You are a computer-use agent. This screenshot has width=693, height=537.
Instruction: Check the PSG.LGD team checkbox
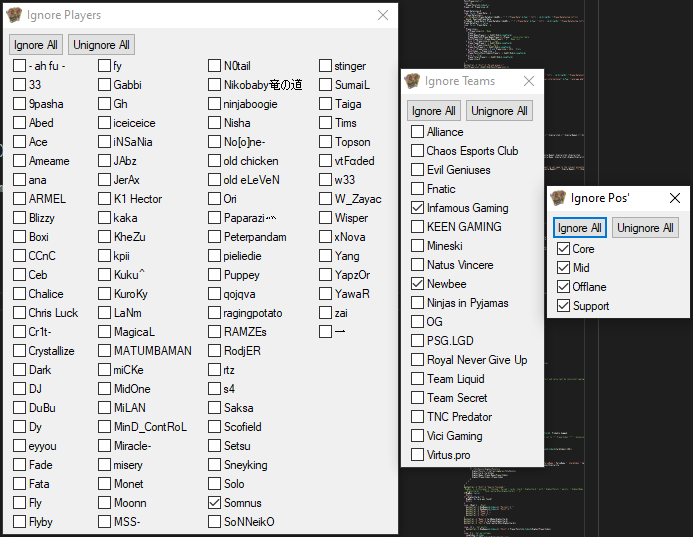click(x=417, y=340)
